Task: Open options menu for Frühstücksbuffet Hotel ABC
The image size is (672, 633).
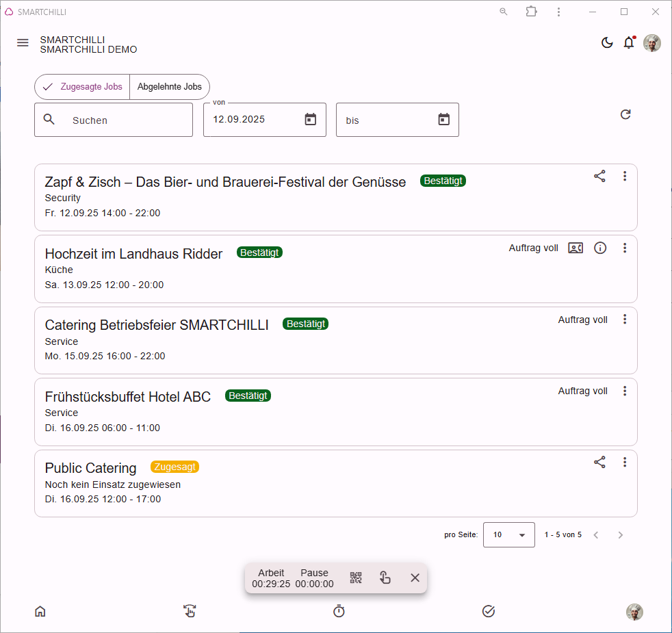Action: click(624, 391)
